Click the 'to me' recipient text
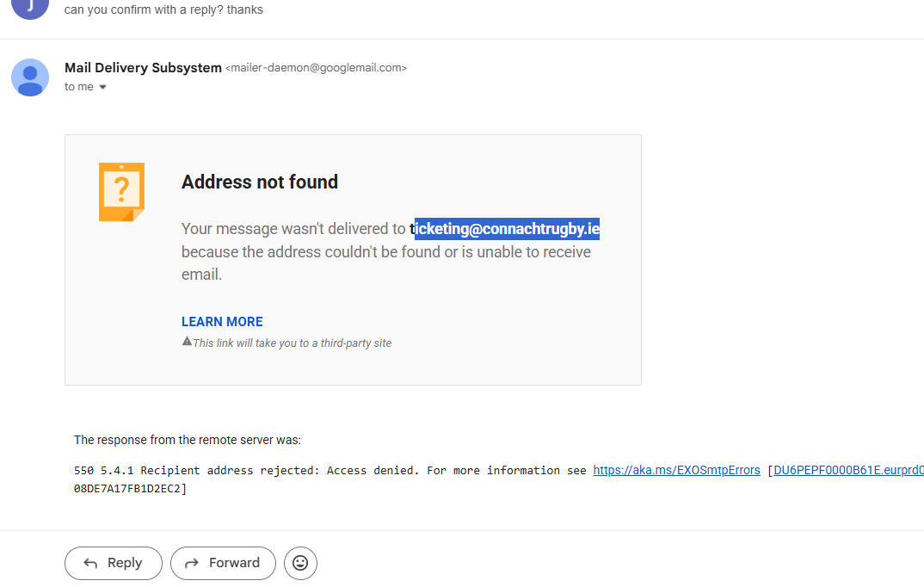The width and height of the screenshot is (924, 587). tap(79, 87)
